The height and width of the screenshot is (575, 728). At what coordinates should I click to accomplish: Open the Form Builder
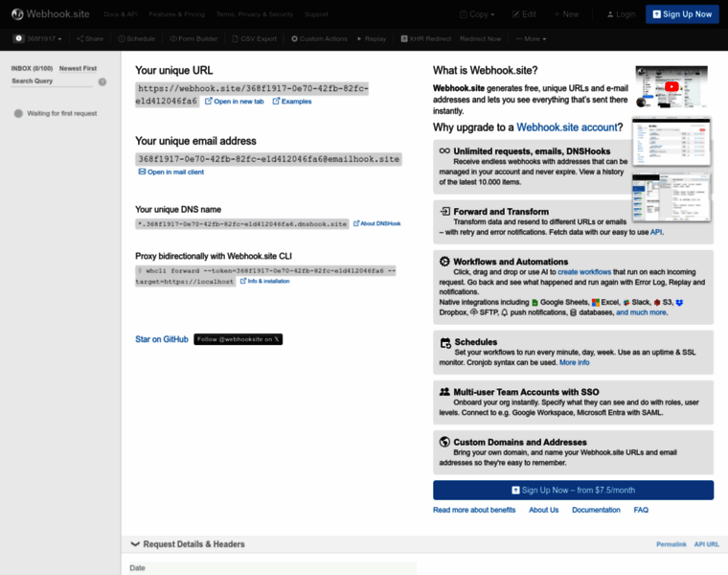coord(193,38)
